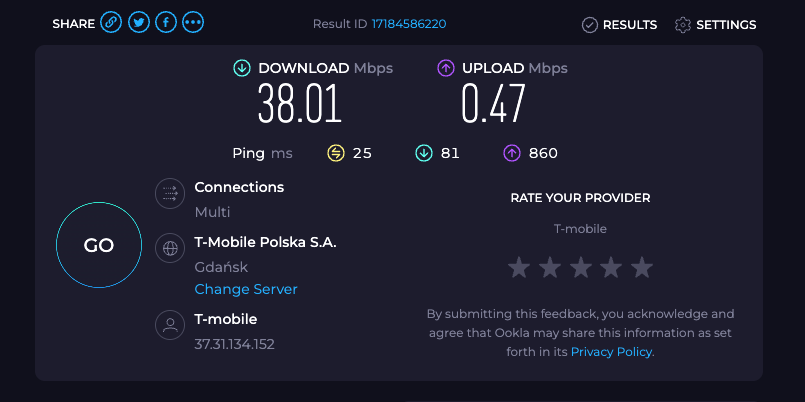The image size is (805, 402).
Task: Click the Results checkmark icon
Action: (589, 25)
